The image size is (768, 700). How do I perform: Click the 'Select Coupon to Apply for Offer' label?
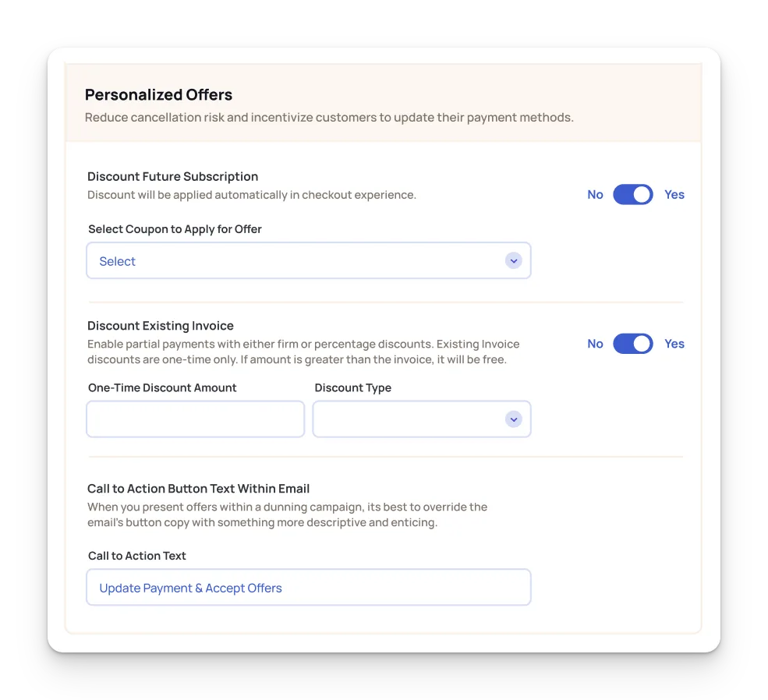pos(175,230)
